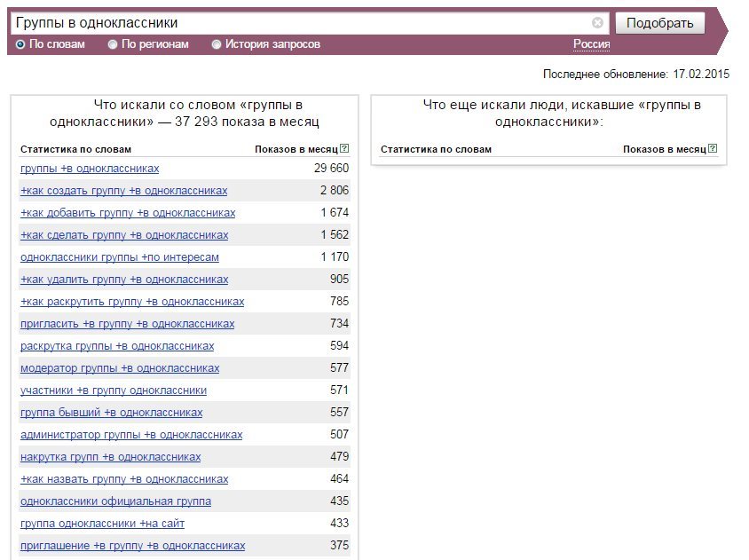
Task: Open the 'Россия' region selector
Action: 591,44
